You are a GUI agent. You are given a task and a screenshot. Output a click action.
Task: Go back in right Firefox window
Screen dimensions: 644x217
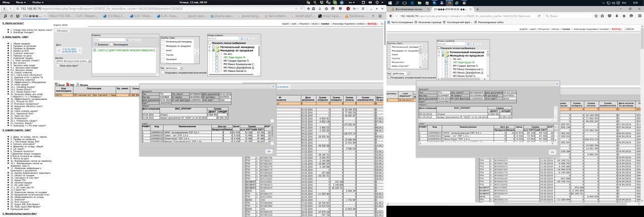pos(390,16)
